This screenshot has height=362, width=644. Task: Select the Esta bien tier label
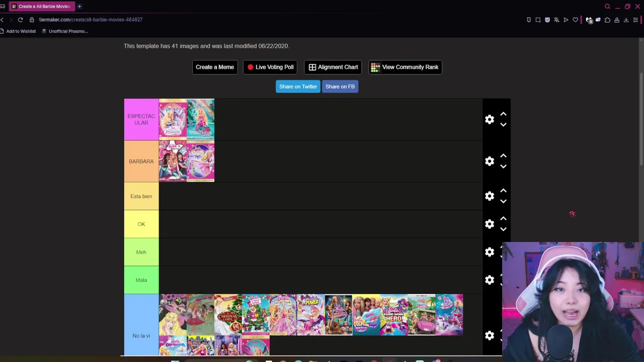click(x=141, y=196)
